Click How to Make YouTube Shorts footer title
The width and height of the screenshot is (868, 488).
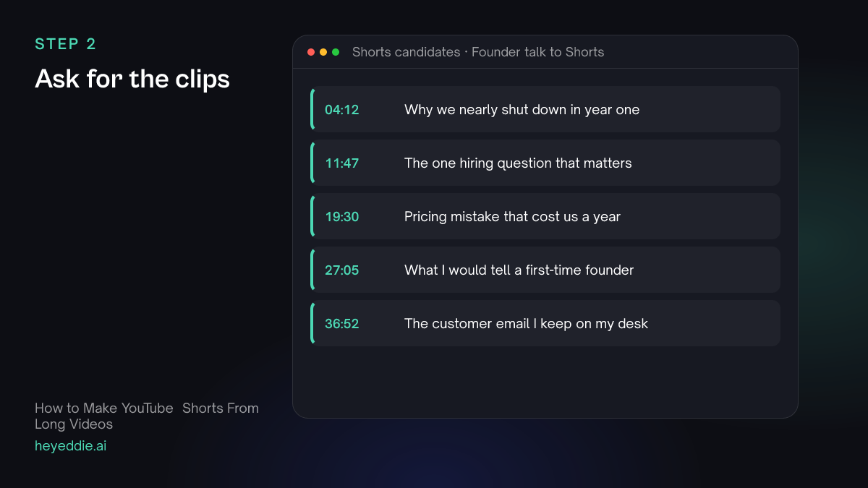pos(147,416)
